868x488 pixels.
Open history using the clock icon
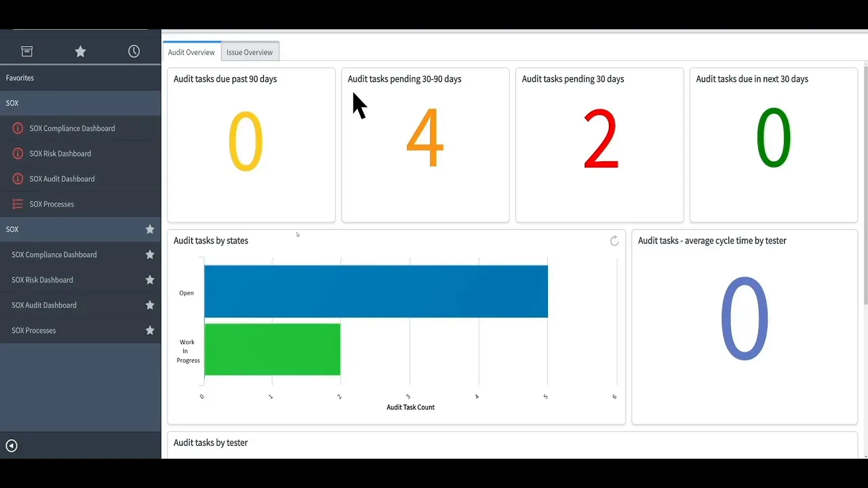[x=134, y=52]
